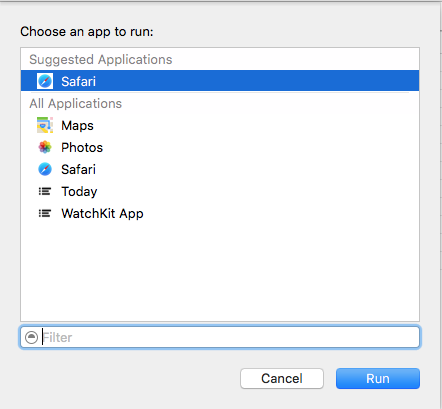Click the Photos flower icon

[45, 147]
